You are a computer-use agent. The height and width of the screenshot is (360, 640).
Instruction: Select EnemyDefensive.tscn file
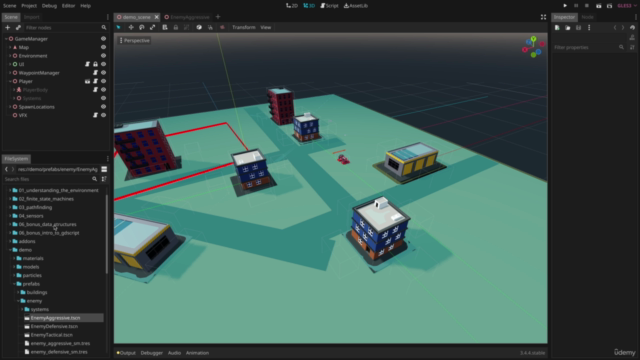(54, 327)
